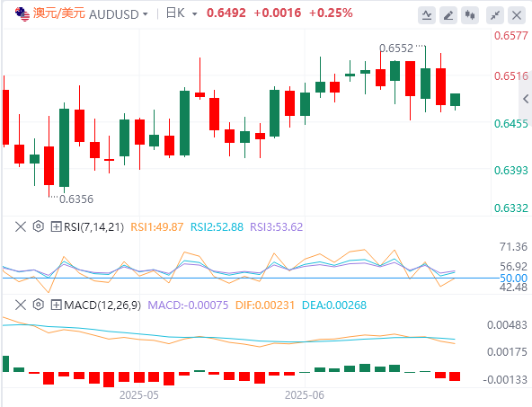
Task: Click the RSI(7,14,21) indicator label
Action: pyautogui.click(x=94, y=226)
